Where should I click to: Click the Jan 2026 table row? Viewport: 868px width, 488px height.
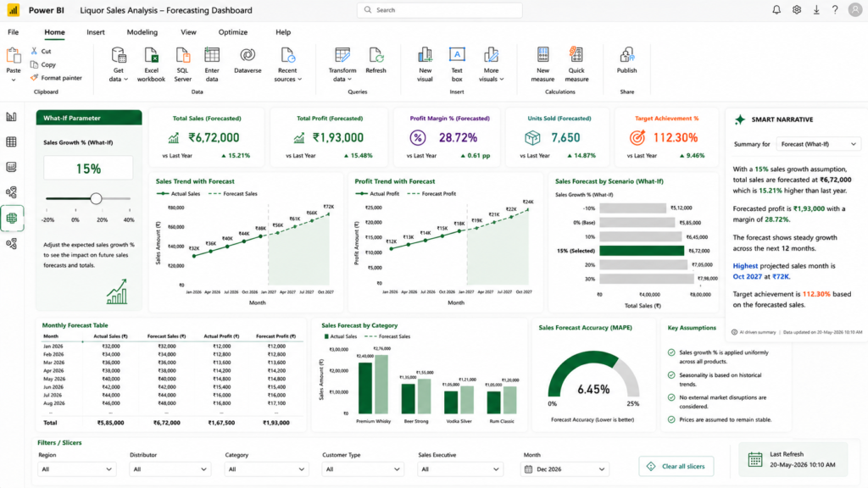173,347
